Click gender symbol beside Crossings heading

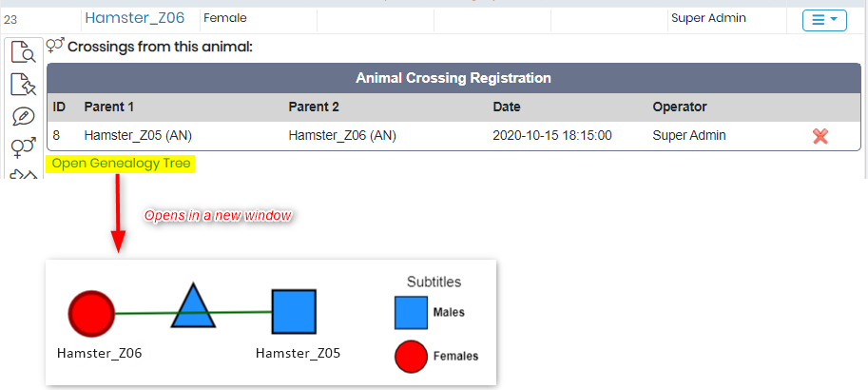[55, 46]
